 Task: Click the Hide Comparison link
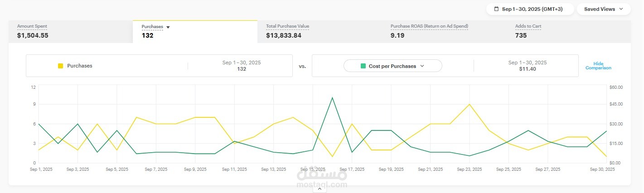coord(598,66)
